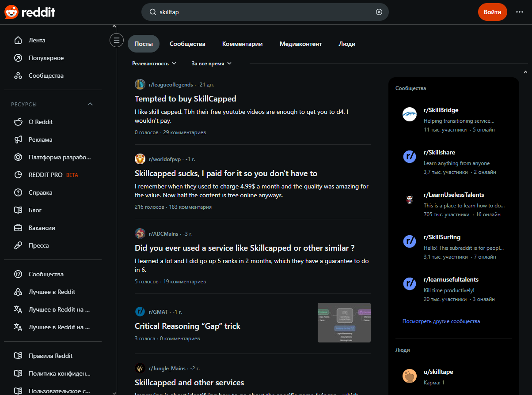Click the search input containing skilltap
This screenshot has width=532, height=395.
pyautogui.click(x=265, y=12)
